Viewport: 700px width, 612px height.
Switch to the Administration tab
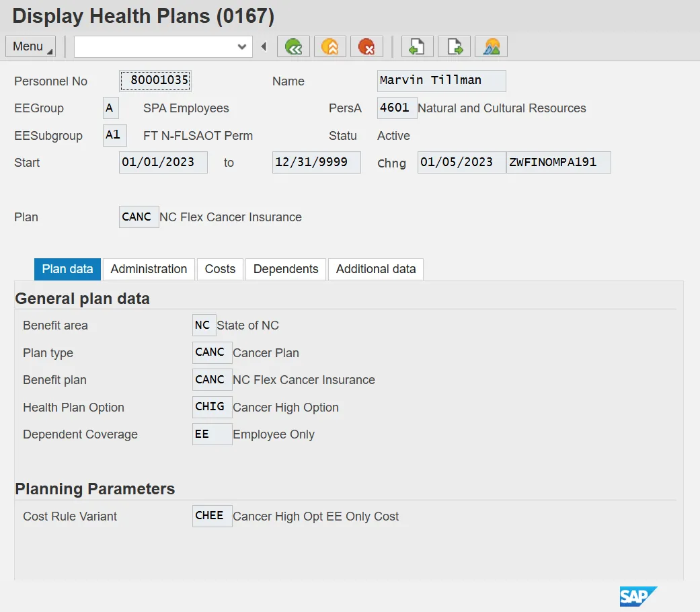[x=149, y=269]
